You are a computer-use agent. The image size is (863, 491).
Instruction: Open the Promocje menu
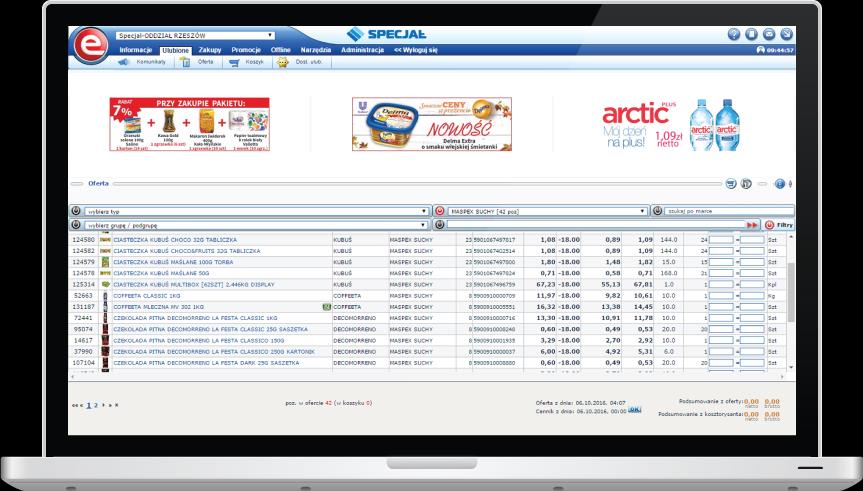246,50
